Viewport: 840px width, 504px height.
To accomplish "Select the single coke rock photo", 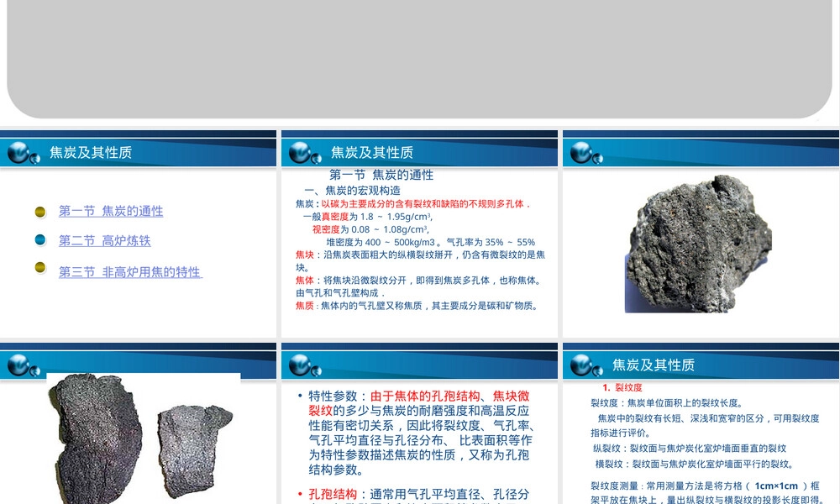I will click(699, 244).
